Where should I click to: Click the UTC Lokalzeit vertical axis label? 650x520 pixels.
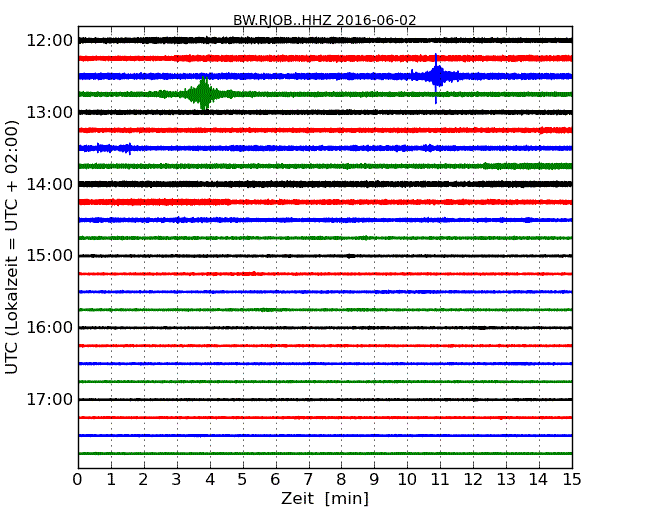pyautogui.click(x=12, y=247)
